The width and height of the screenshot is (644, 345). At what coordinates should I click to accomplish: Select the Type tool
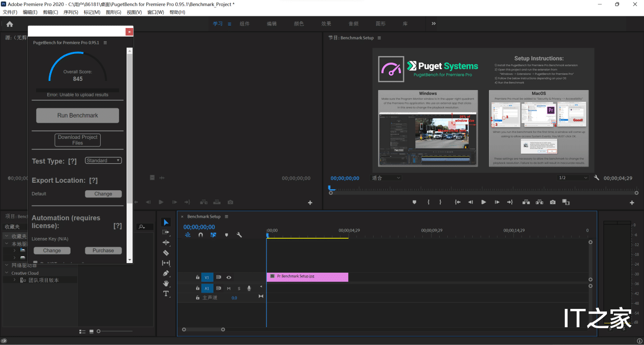click(166, 294)
